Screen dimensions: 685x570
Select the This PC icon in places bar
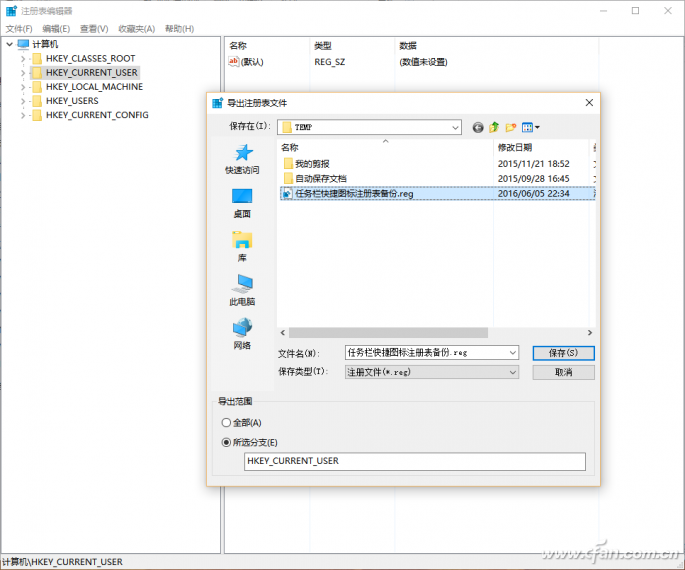242,284
